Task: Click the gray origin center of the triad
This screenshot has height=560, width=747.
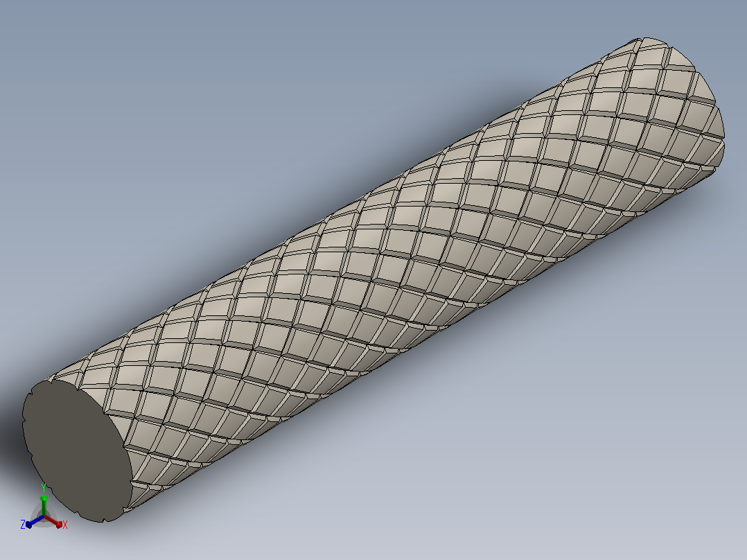Action: pos(44,516)
